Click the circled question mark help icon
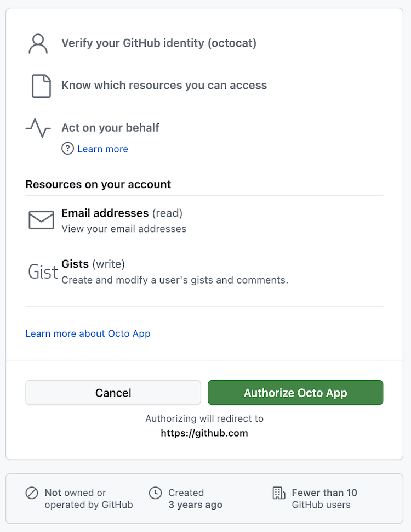Viewport: 411px width, 532px height. (x=67, y=149)
